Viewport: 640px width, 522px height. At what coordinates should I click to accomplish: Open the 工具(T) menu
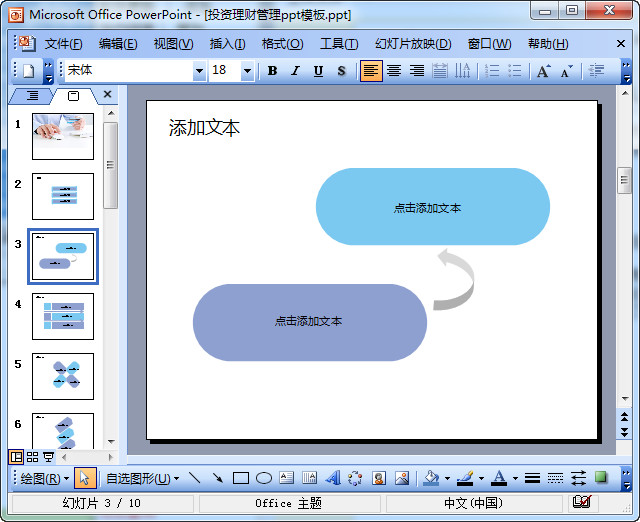(x=339, y=43)
